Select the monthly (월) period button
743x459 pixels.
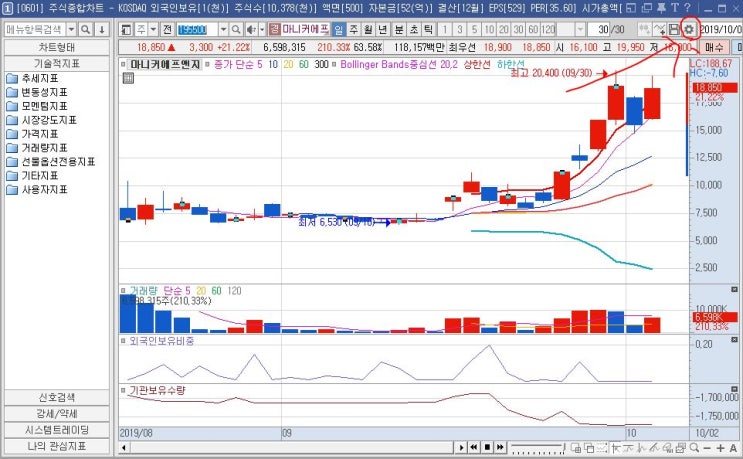click(x=368, y=30)
